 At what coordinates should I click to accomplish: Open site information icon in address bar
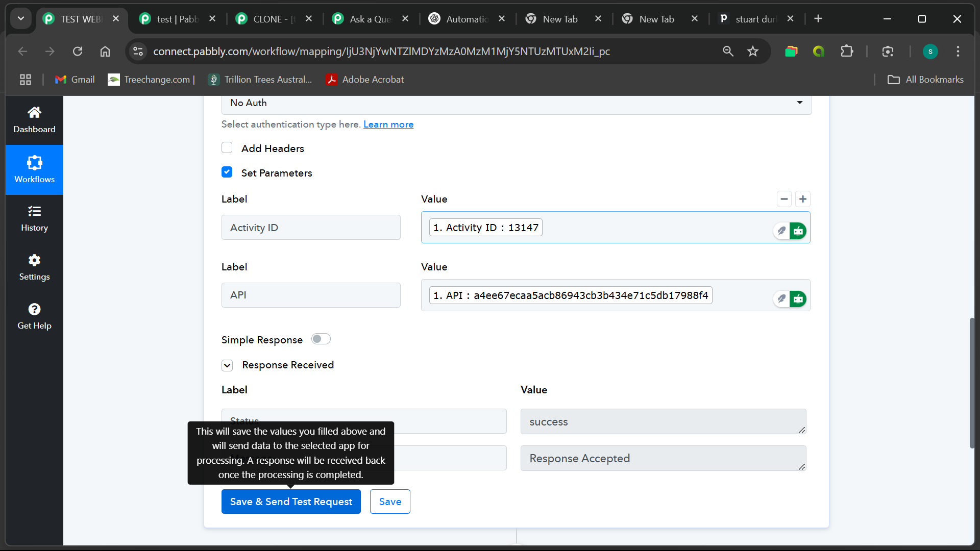pos(138,51)
